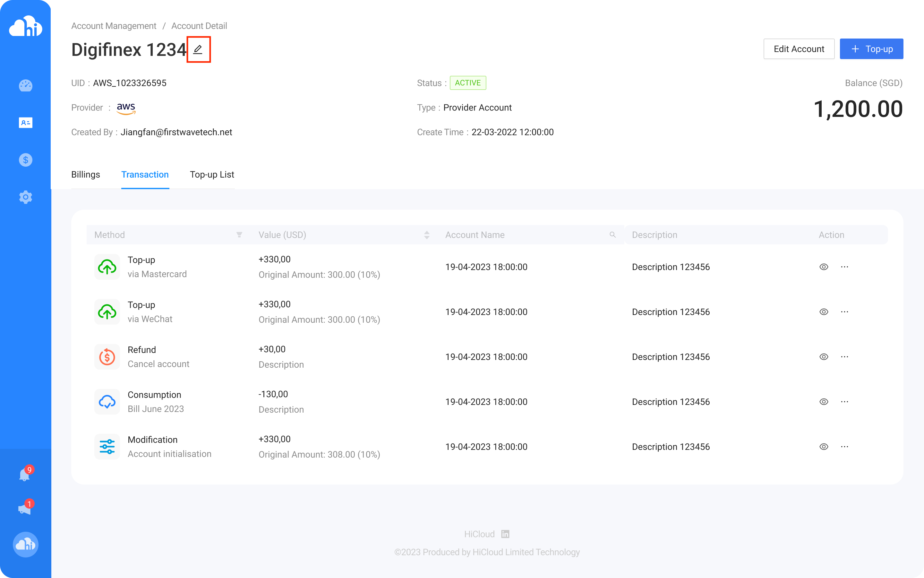Go to Account Management breadcrumb
Image resolution: width=924 pixels, height=578 pixels.
tap(114, 26)
